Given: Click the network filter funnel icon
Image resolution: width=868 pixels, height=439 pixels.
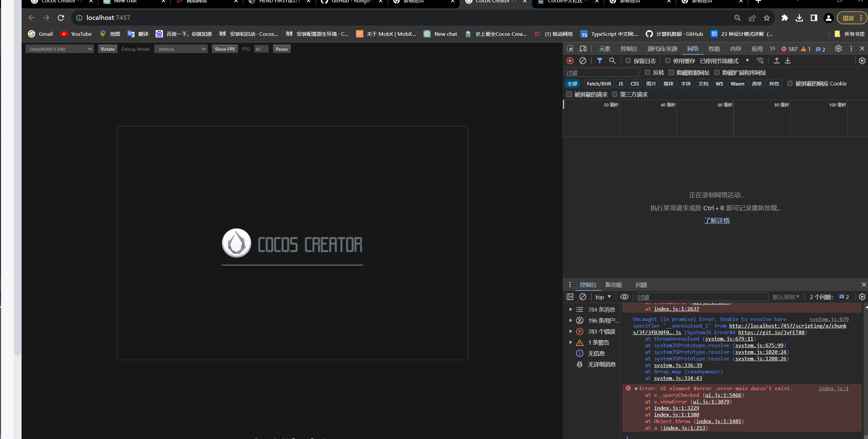Looking at the screenshot, I should click(x=600, y=61).
